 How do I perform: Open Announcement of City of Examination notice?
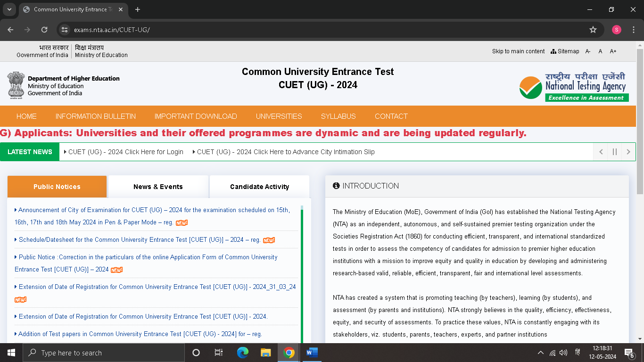pyautogui.click(x=152, y=216)
